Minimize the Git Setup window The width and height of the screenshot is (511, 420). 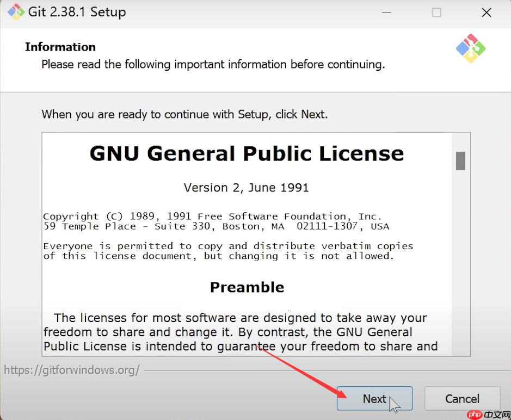point(386,13)
